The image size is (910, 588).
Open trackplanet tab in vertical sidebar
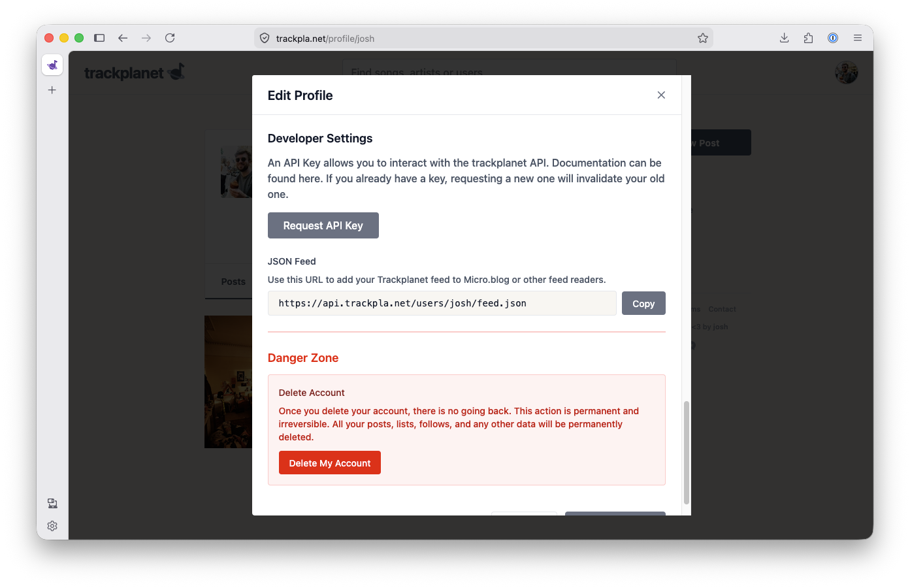[52, 65]
